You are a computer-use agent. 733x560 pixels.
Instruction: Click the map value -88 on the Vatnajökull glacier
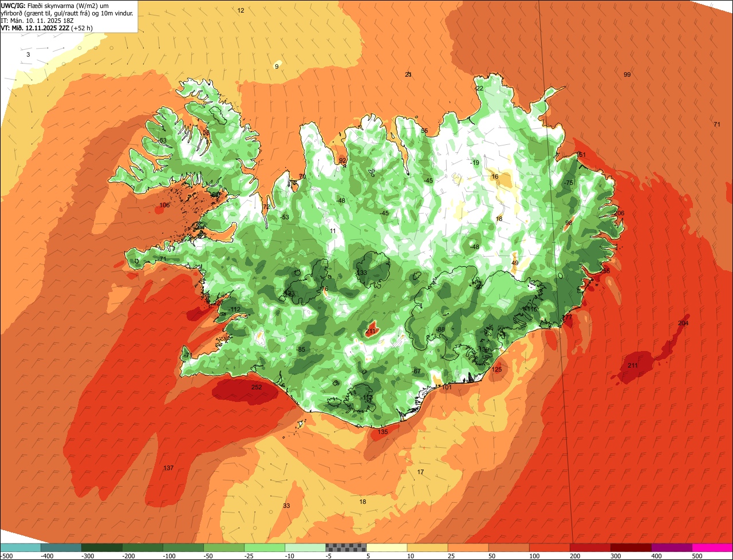pos(440,329)
